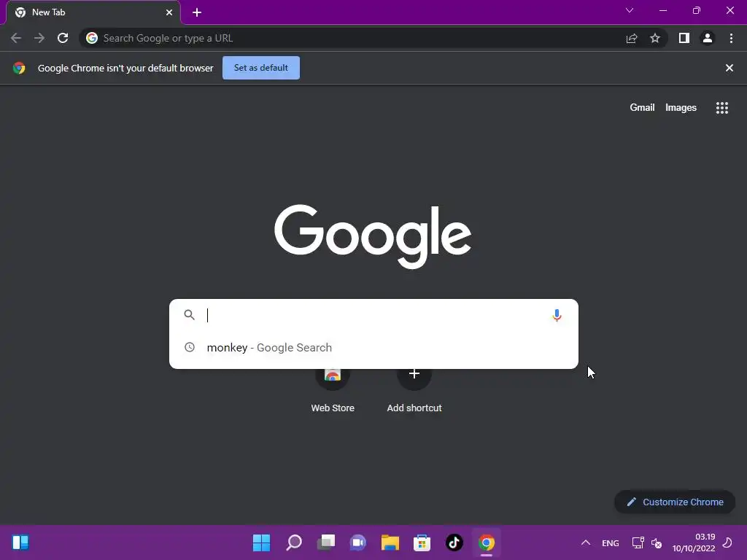Open the Images link
This screenshot has width=747, height=560.
(681, 108)
